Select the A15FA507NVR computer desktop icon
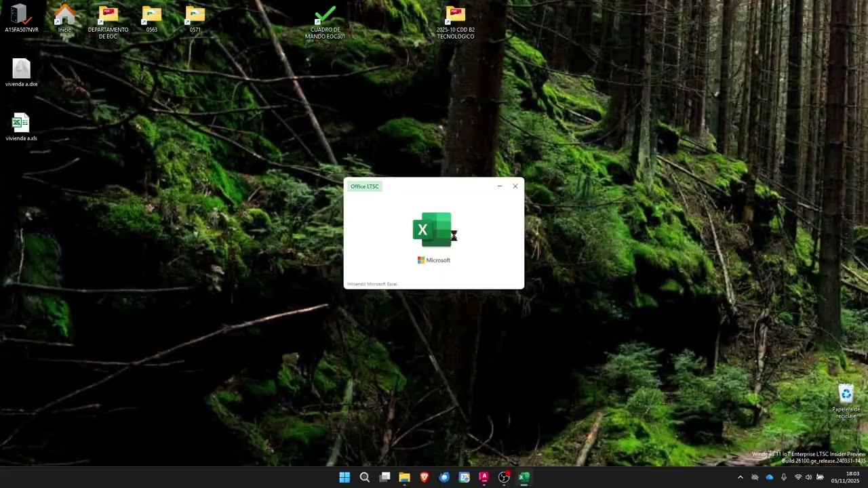Viewport: 868px width, 488px height. click(21, 18)
